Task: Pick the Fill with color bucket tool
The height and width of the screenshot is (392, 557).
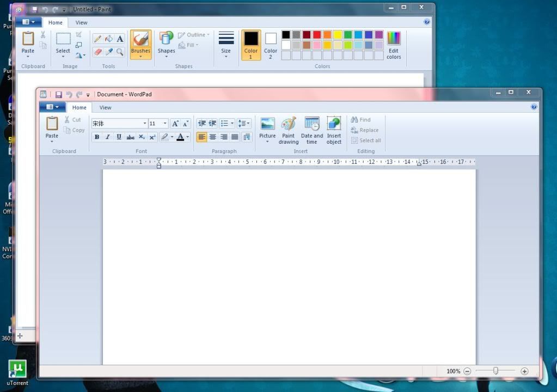Action: click(109, 39)
